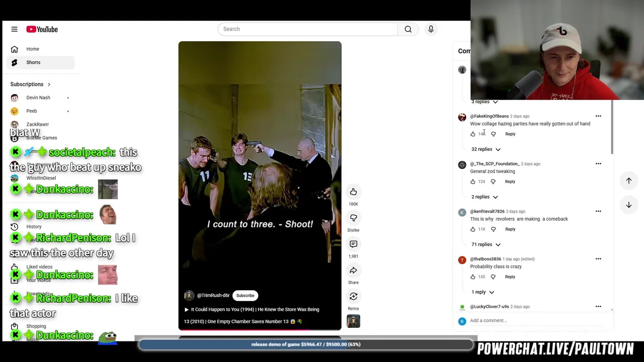Dislike the Probability class is crazy comment
The image size is (644, 362).
pos(493,277)
